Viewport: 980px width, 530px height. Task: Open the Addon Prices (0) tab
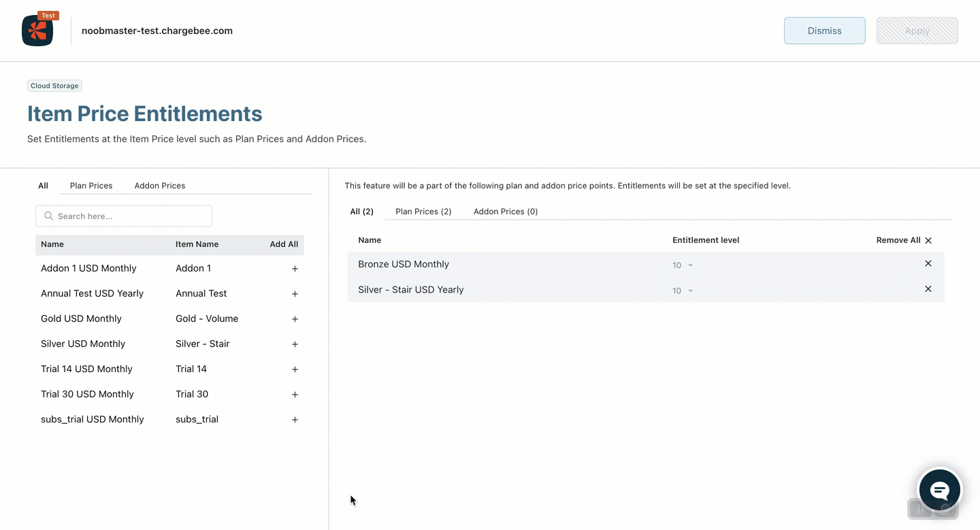click(506, 212)
